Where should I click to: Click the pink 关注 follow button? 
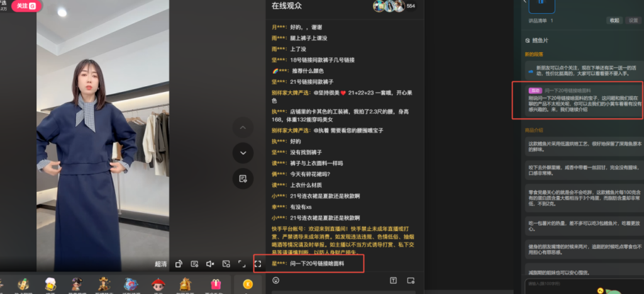click(22, 5)
